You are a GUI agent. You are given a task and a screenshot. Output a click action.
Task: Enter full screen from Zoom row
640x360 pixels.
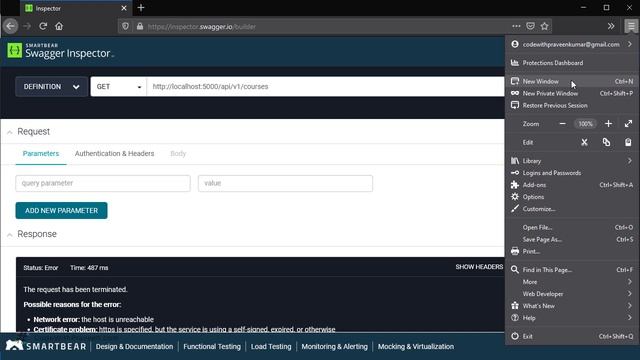point(628,124)
